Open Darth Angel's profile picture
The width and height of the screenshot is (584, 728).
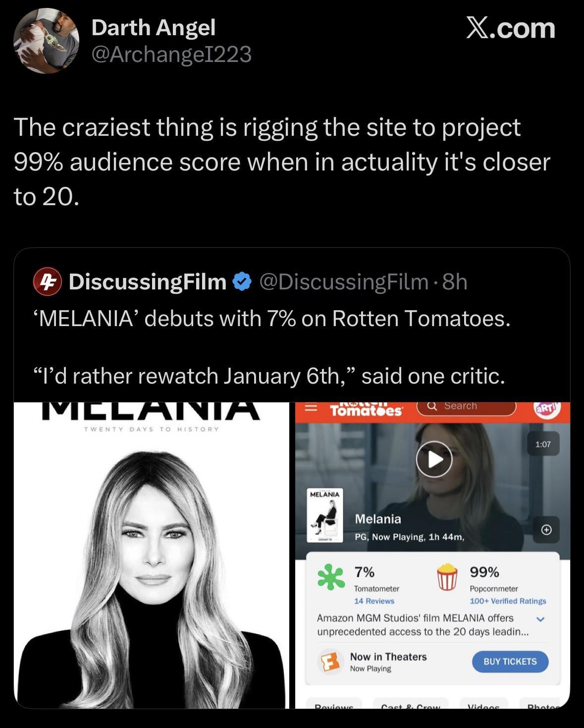[46, 41]
